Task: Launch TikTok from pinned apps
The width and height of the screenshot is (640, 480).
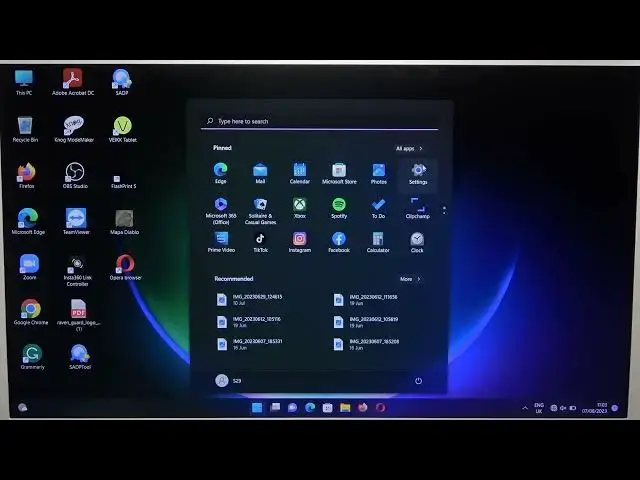Action: (260, 242)
